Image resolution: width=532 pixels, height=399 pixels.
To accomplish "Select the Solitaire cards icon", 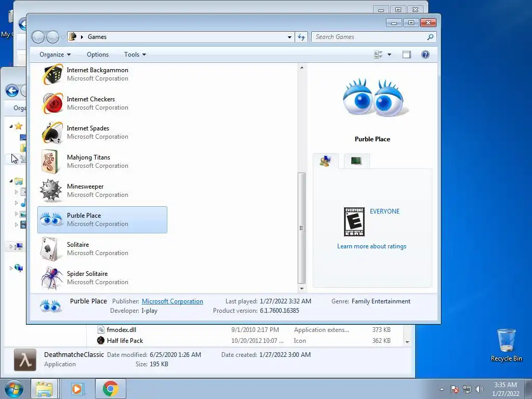I will tap(50, 249).
